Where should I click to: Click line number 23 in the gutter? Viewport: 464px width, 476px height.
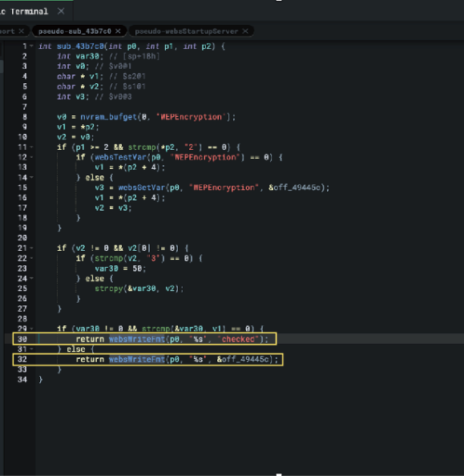click(x=22, y=268)
